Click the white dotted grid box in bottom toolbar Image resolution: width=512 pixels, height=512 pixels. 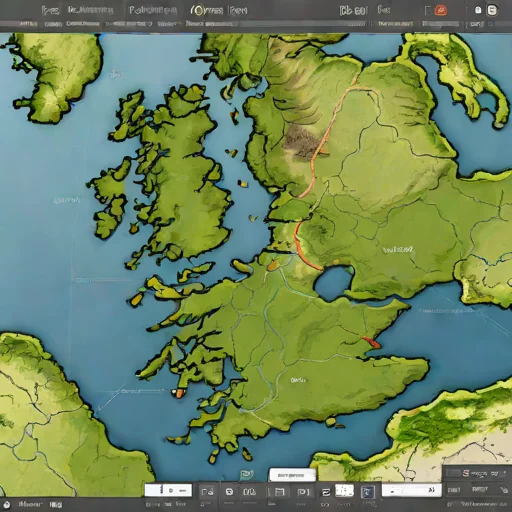pyautogui.click(x=344, y=490)
